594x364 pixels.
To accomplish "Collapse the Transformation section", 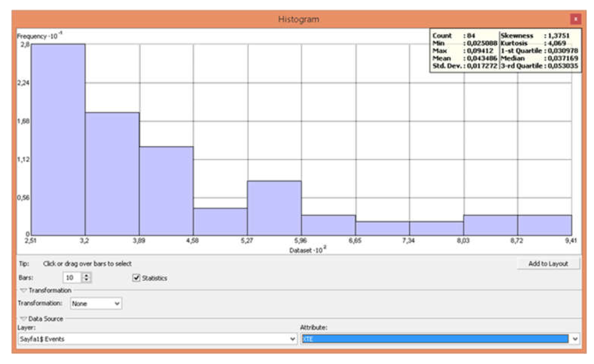I will [23, 290].
